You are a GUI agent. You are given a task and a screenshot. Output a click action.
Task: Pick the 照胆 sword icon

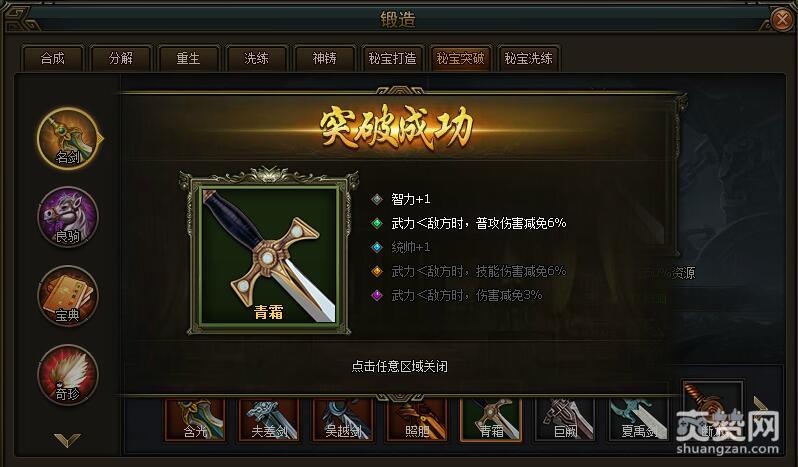point(417,420)
